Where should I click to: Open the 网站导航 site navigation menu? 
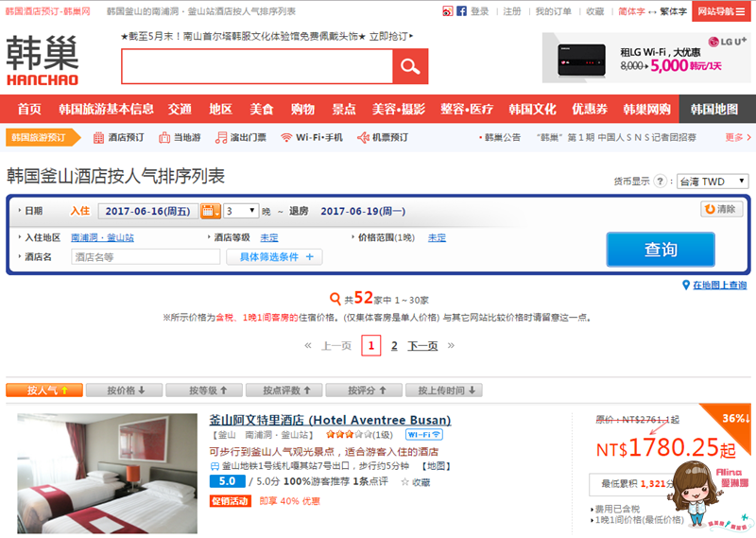click(721, 11)
